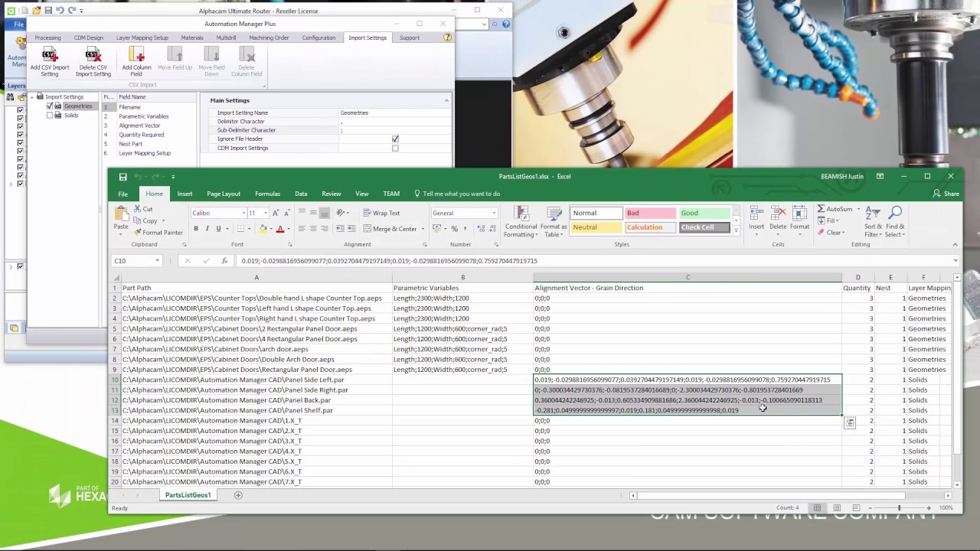Screen dimensions: 980x551
Task: Open the font size 11 dropdown
Action: coord(265,214)
